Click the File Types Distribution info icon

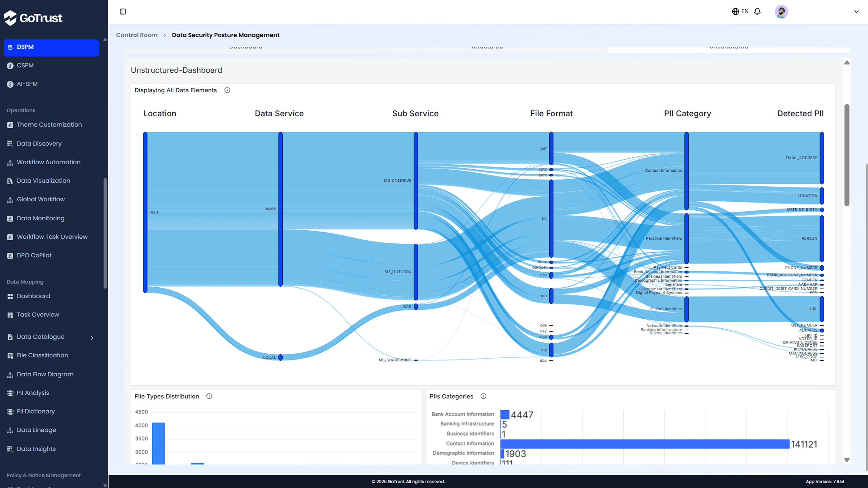click(x=209, y=396)
